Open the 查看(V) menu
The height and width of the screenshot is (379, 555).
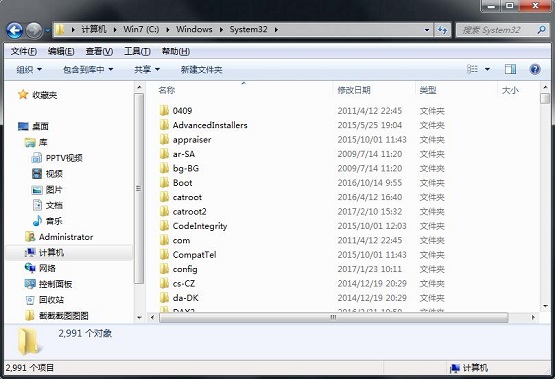click(99, 52)
